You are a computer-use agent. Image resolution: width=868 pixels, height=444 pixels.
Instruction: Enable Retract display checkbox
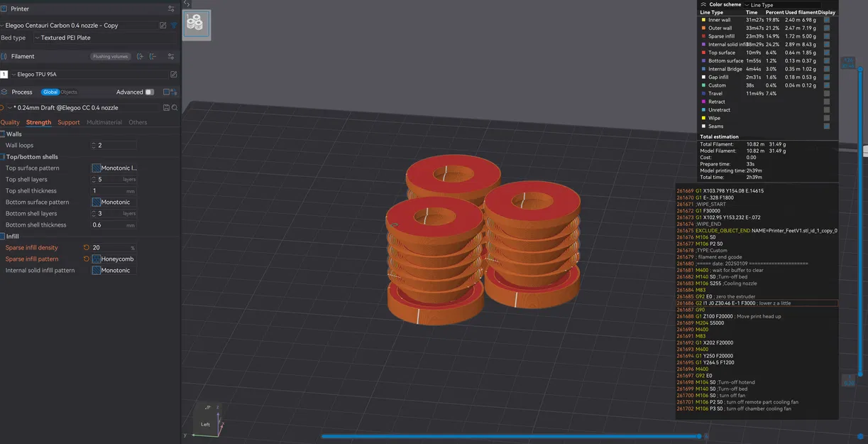[827, 102]
